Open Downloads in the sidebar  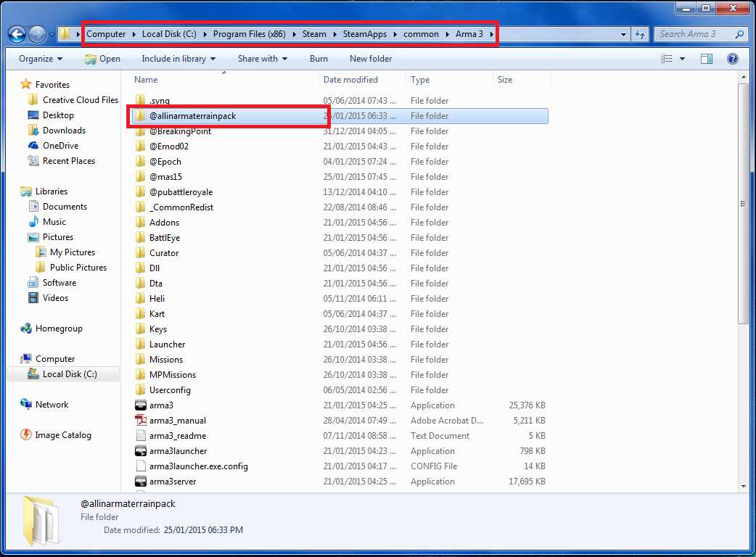(64, 131)
